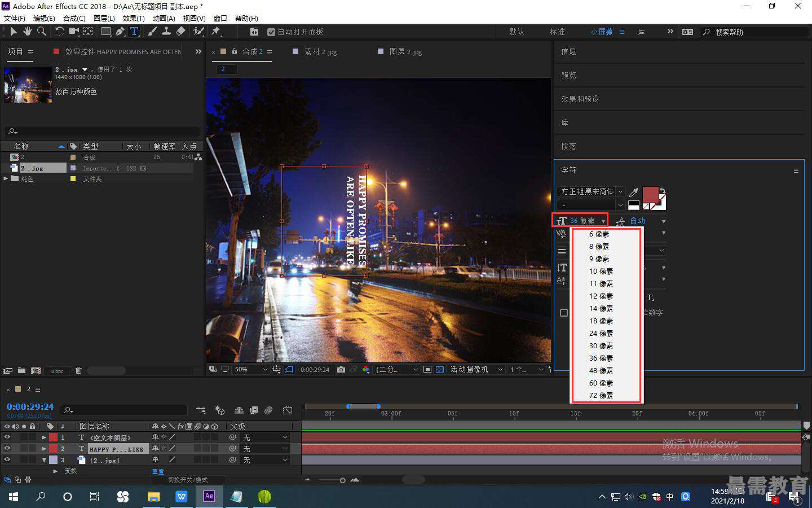
Task: Select the Selection arrow tool
Action: (14, 32)
